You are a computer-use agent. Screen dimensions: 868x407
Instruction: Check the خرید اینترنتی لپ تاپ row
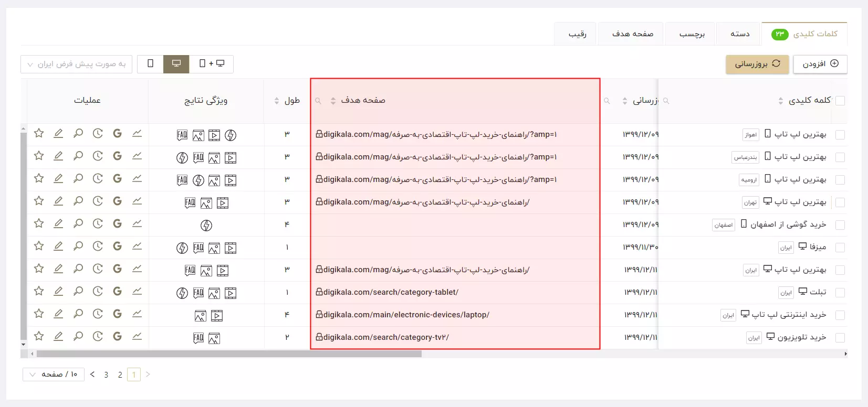click(840, 315)
